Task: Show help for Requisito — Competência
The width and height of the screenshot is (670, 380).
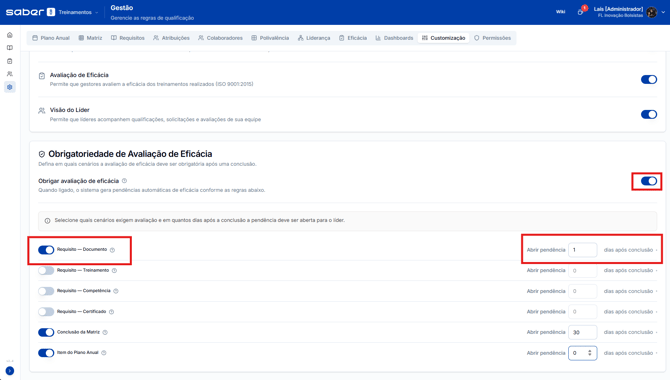Action: [116, 291]
